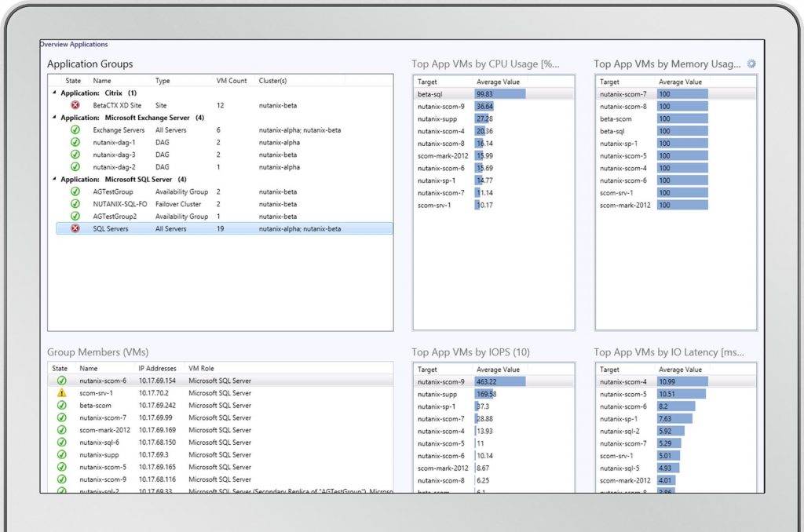The width and height of the screenshot is (804, 532).
Task: Sort Application Groups by Cluster(s) column
Action: click(272, 81)
